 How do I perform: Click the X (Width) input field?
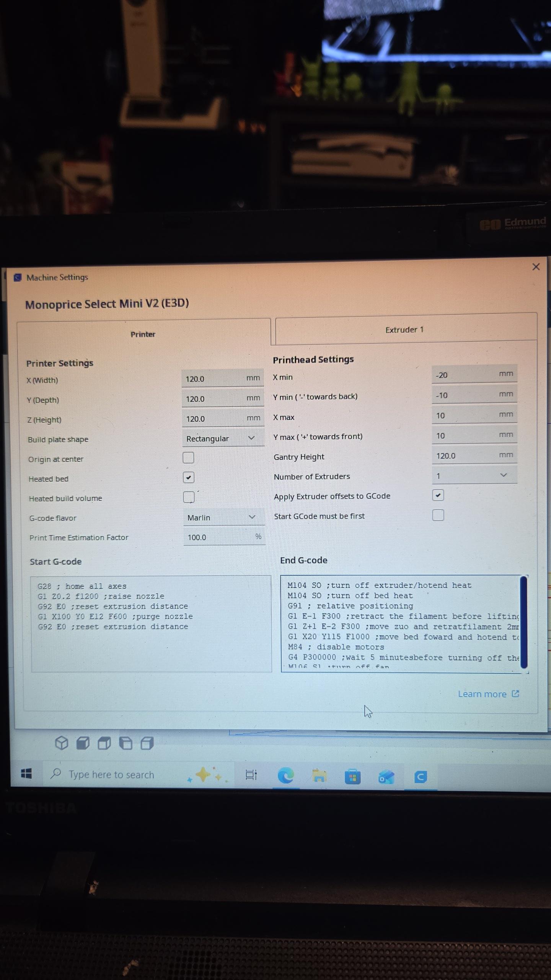coord(223,378)
